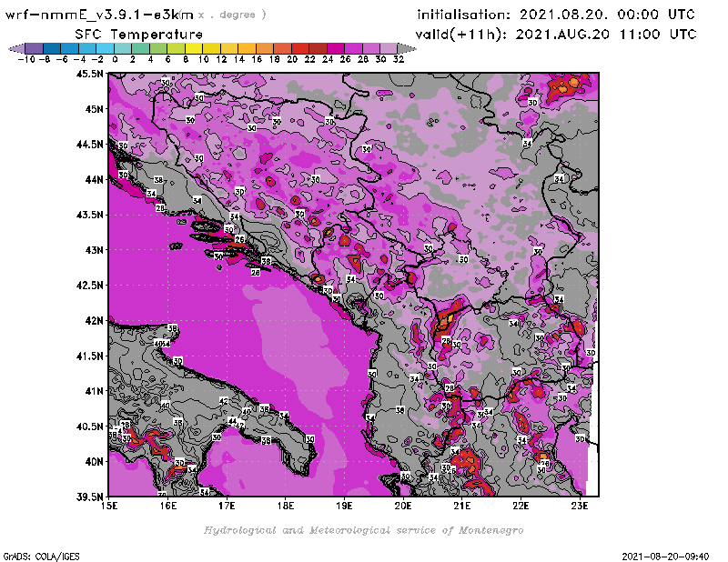The height and width of the screenshot is (562, 728).
Task: Click the '40.5N' latitude label
Action: [x=90, y=427]
